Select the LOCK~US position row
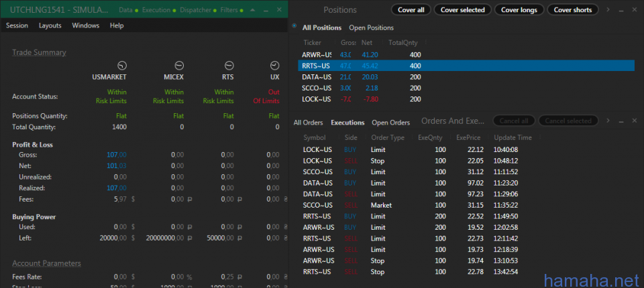The image size is (644, 288). point(466,99)
